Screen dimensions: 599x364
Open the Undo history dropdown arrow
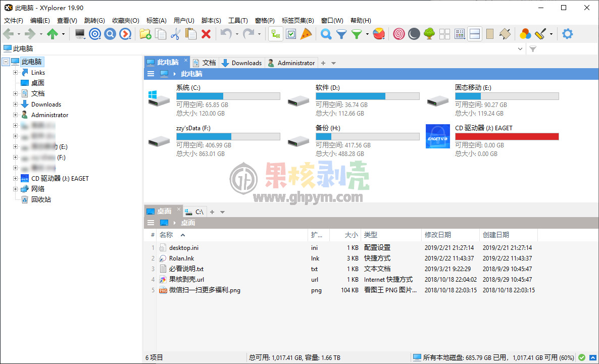coord(237,34)
